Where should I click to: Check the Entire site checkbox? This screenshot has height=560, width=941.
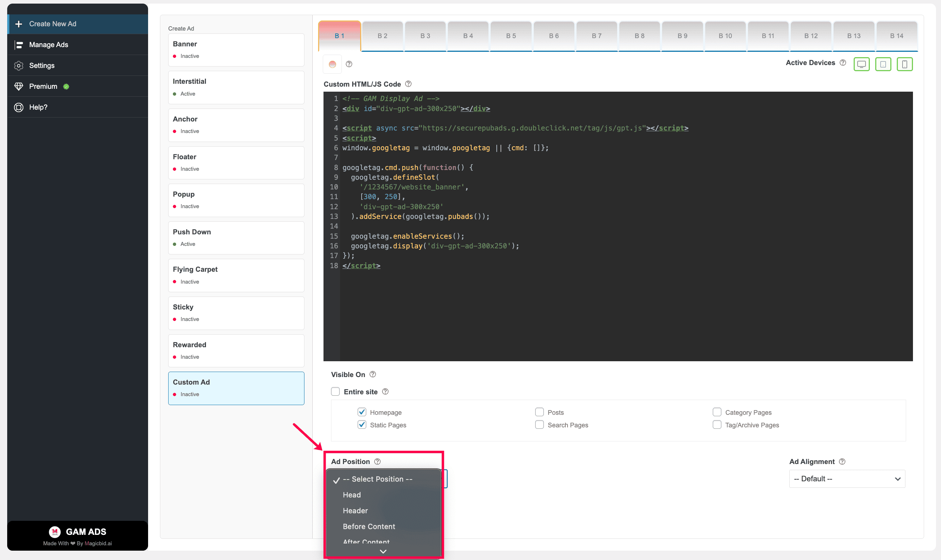tap(335, 391)
